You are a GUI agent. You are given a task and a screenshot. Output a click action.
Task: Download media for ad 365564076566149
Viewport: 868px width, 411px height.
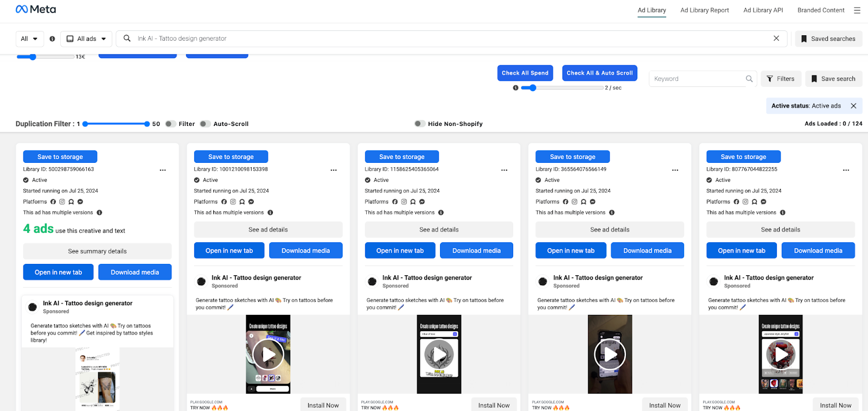pos(647,250)
